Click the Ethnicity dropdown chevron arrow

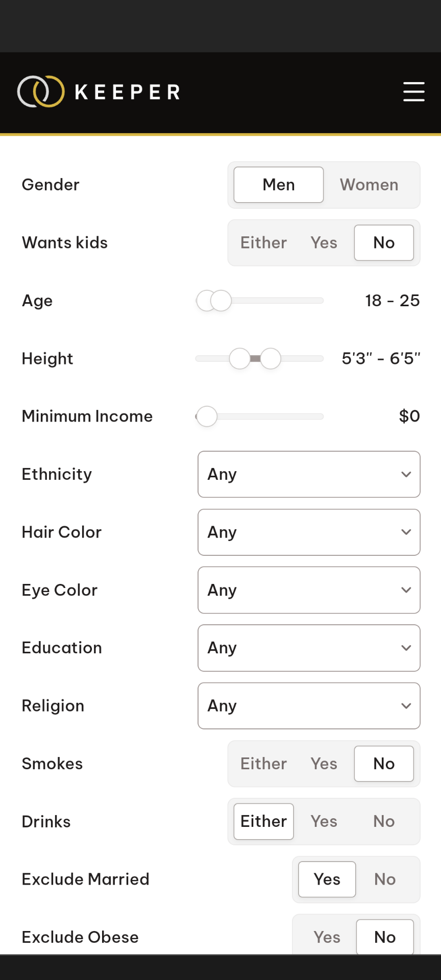(406, 474)
